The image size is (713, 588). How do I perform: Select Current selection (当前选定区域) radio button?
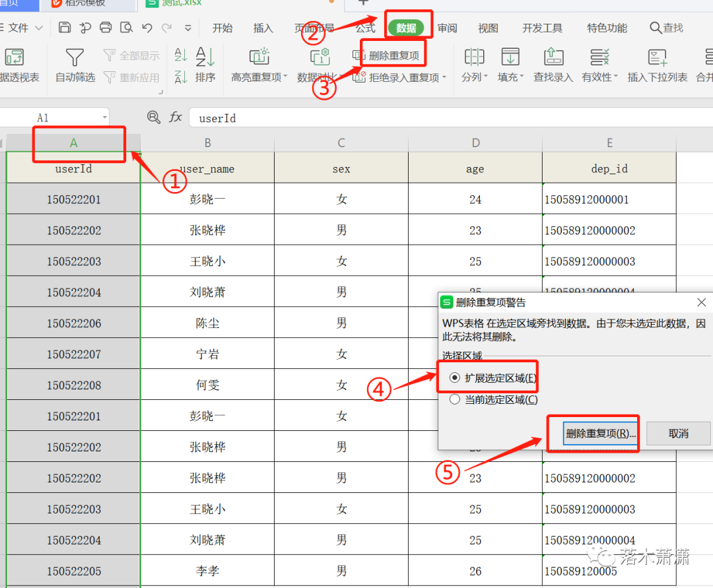(x=454, y=399)
